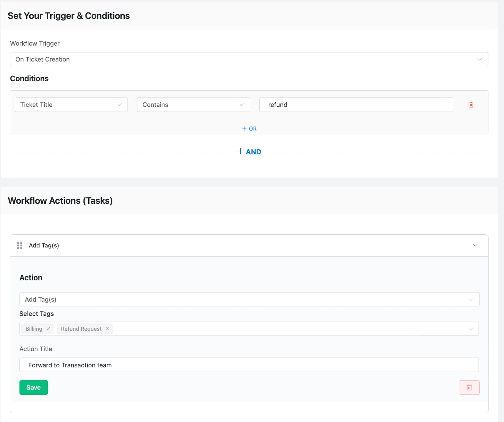Image resolution: width=504 pixels, height=422 pixels.
Task: Click the plus icon beside OR
Action: pos(244,129)
